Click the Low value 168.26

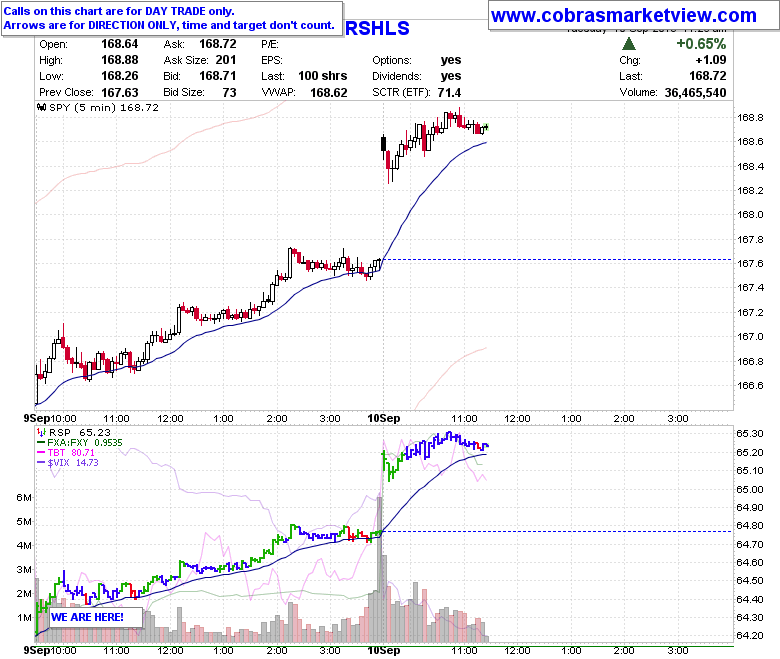click(119, 76)
